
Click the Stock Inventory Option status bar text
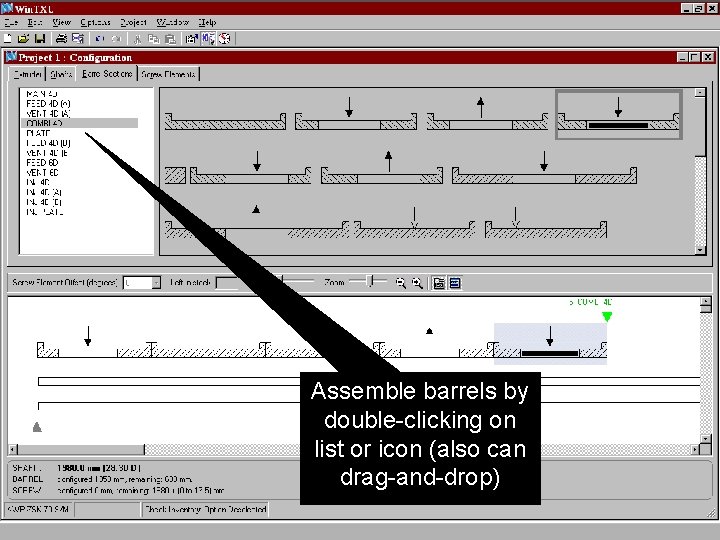[205, 509]
